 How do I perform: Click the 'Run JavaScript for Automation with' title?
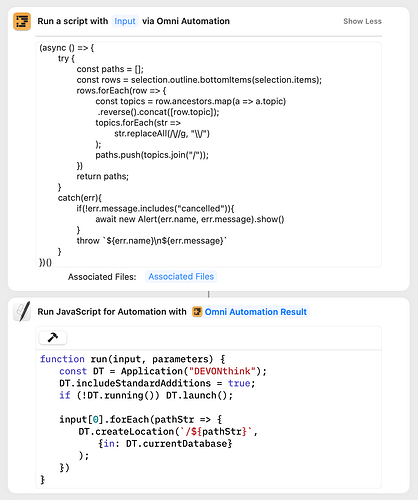point(112,312)
